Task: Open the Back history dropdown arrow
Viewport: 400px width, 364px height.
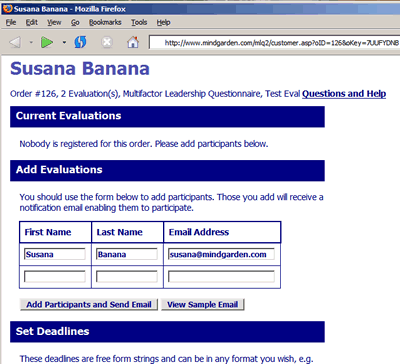Action: [x=31, y=42]
